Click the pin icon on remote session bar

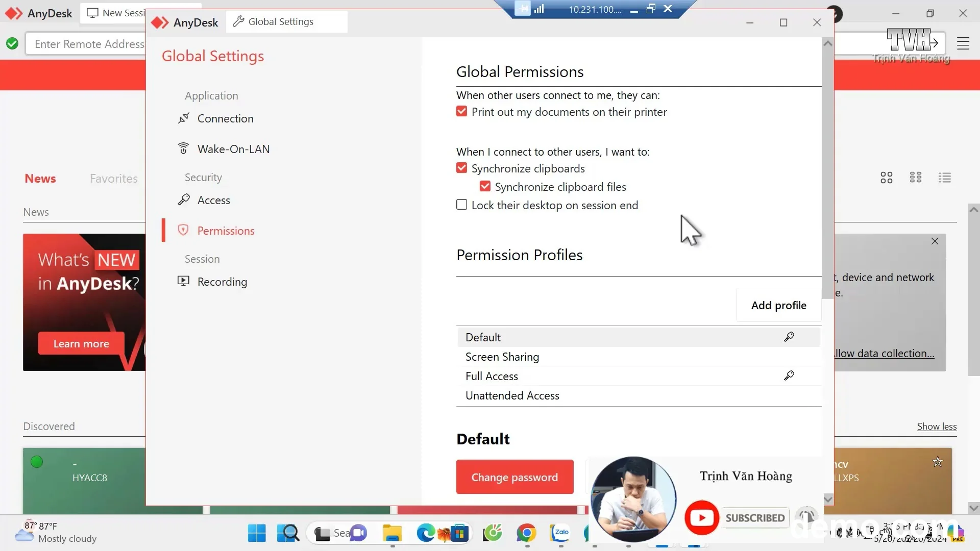[522, 9]
